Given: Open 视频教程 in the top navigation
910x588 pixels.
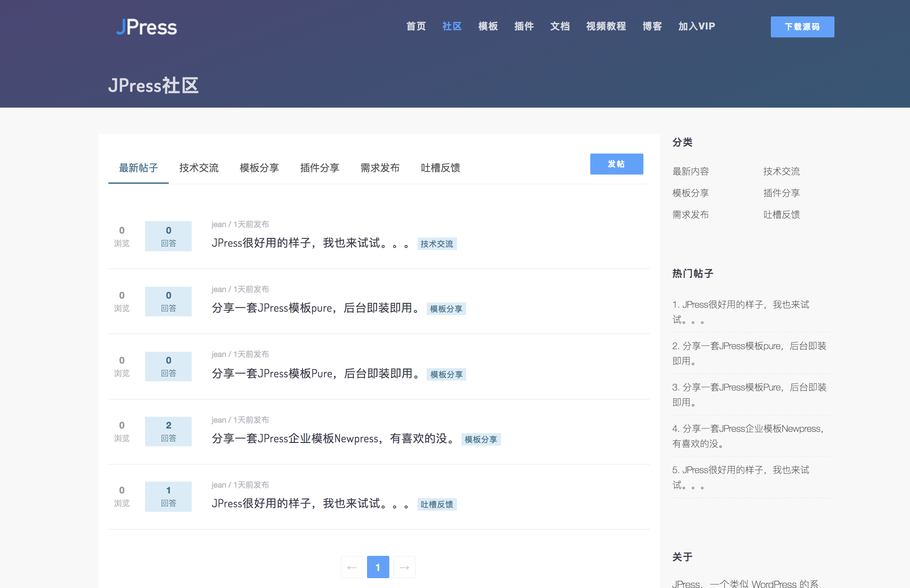Looking at the screenshot, I should (x=606, y=26).
